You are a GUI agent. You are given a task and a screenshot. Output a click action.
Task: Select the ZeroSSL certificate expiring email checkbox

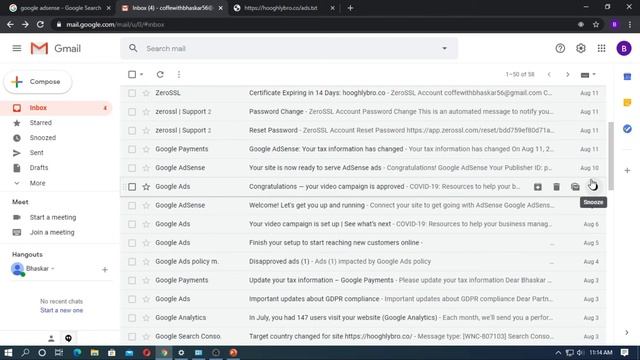click(132, 93)
